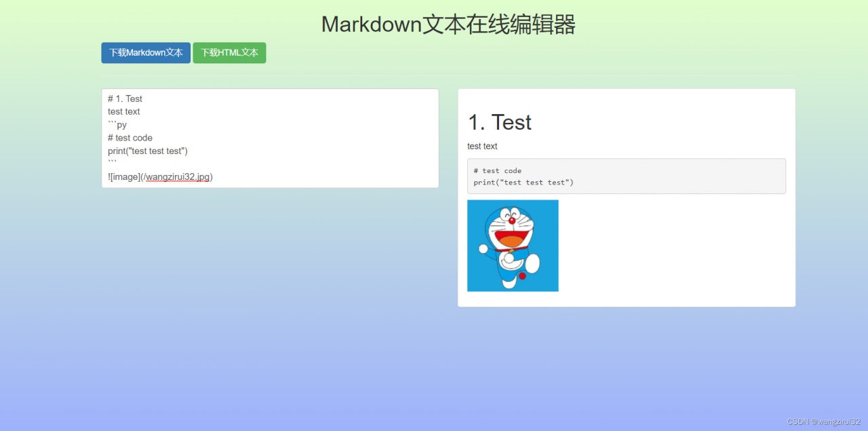Click the wangzirui32.jpg link in the editor
The image size is (868, 431).
click(x=178, y=176)
